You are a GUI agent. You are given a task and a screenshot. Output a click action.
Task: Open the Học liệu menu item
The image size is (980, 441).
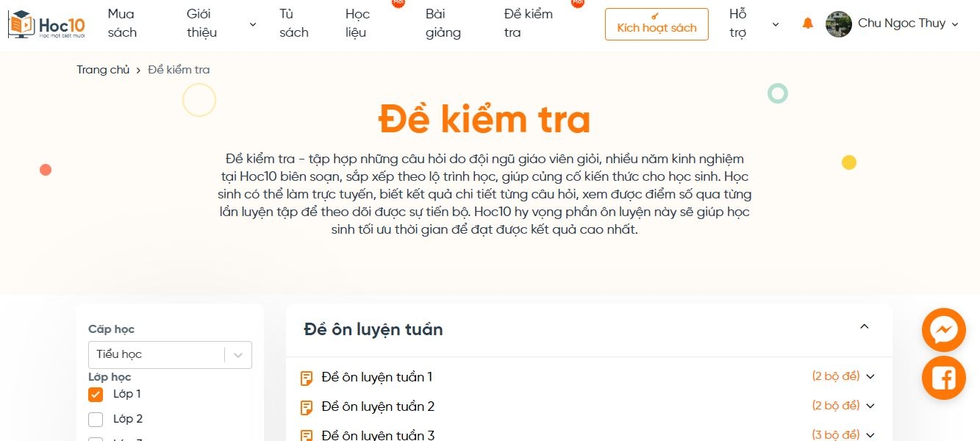pyautogui.click(x=356, y=24)
